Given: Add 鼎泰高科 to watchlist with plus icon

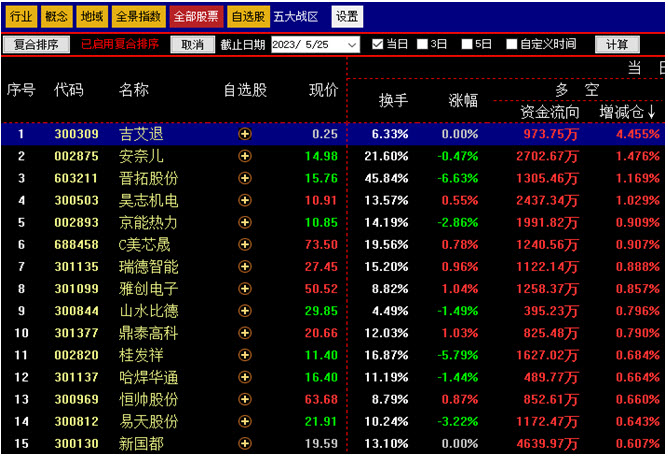Looking at the screenshot, I should pos(245,333).
